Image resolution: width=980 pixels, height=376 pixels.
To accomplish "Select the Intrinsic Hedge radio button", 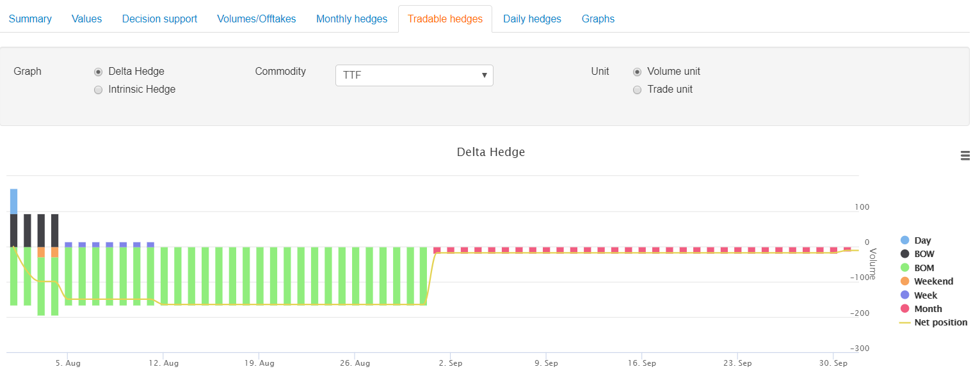I will pyautogui.click(x=99, y=90).
